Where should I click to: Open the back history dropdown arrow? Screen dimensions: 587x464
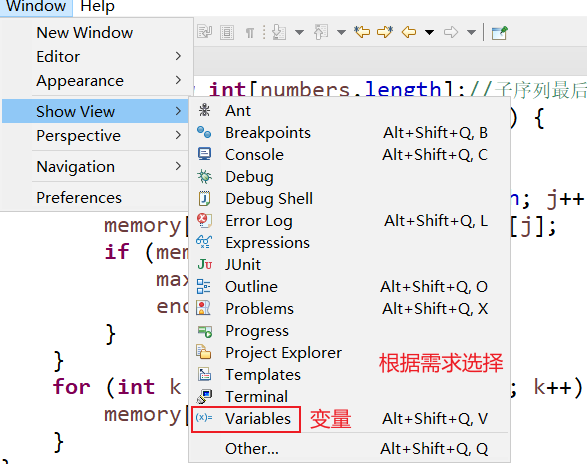[429, 33]
